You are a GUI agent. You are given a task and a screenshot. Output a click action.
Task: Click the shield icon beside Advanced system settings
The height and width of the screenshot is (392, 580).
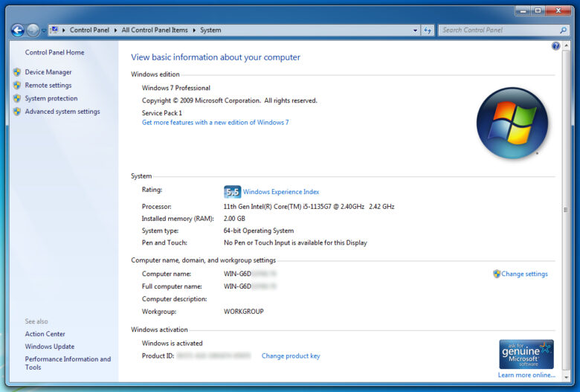(x=17, y=112)
